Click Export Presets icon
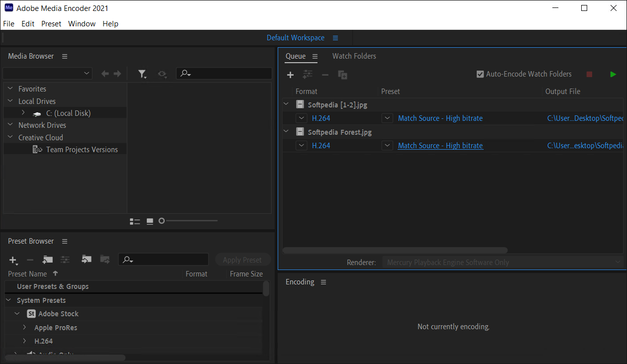 104,260
